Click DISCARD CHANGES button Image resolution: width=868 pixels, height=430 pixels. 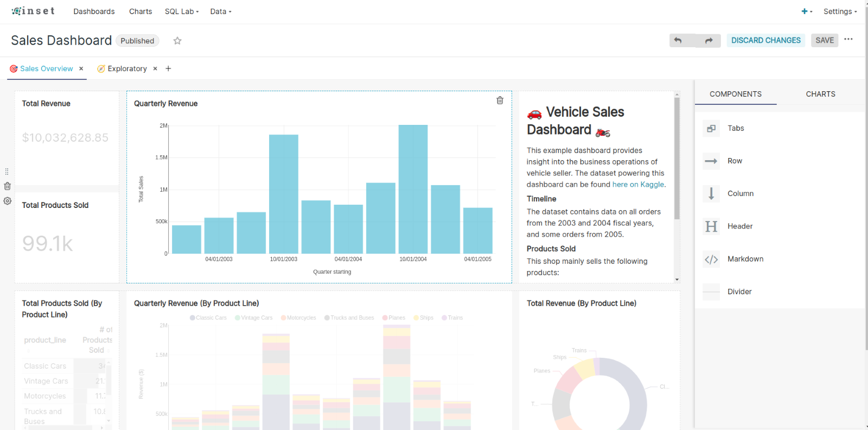tap(765, 40)
